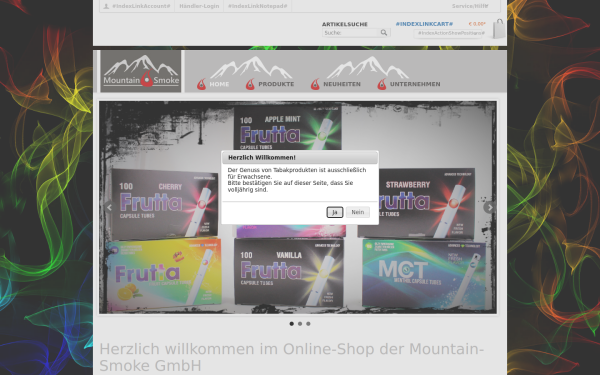Click the shopping bag icon
The height and width of the screenshot is (375, 600).
click(x=499, y=29)
